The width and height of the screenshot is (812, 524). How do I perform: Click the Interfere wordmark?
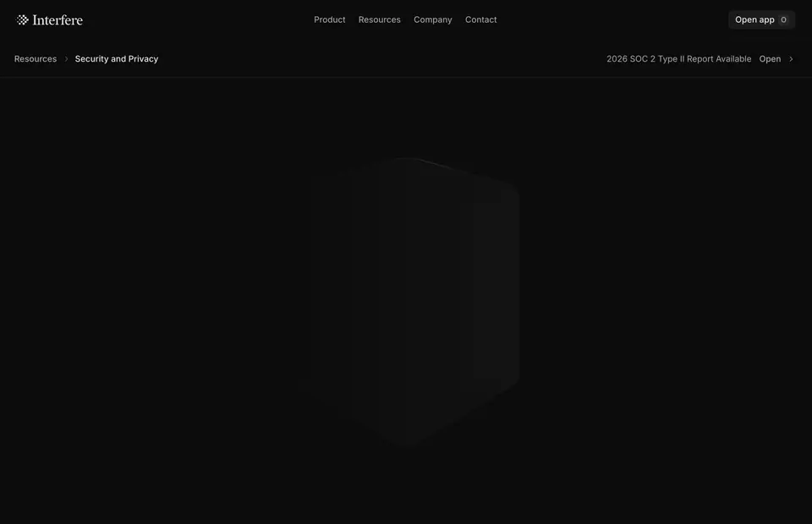pyautogui.click(x=58, y=19)
